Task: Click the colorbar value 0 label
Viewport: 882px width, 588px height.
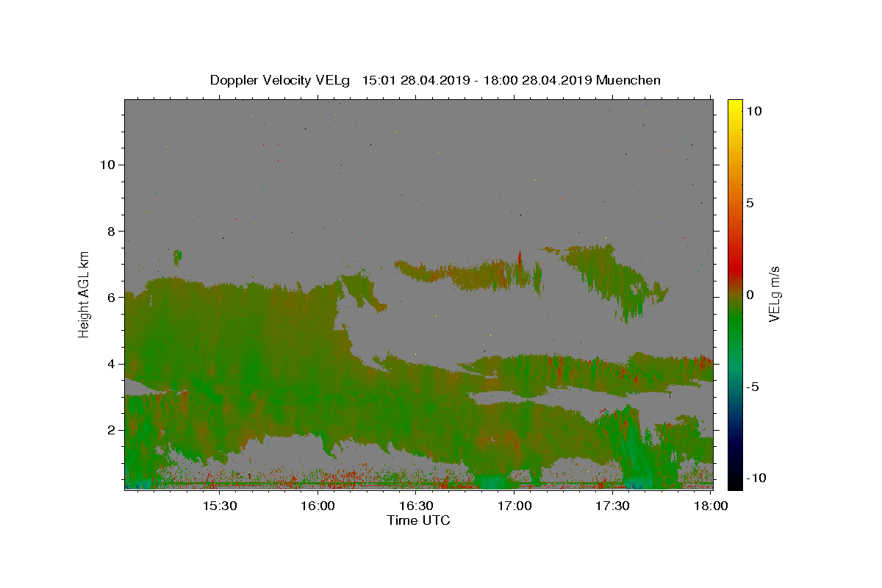Action: [x=750, y=295]
